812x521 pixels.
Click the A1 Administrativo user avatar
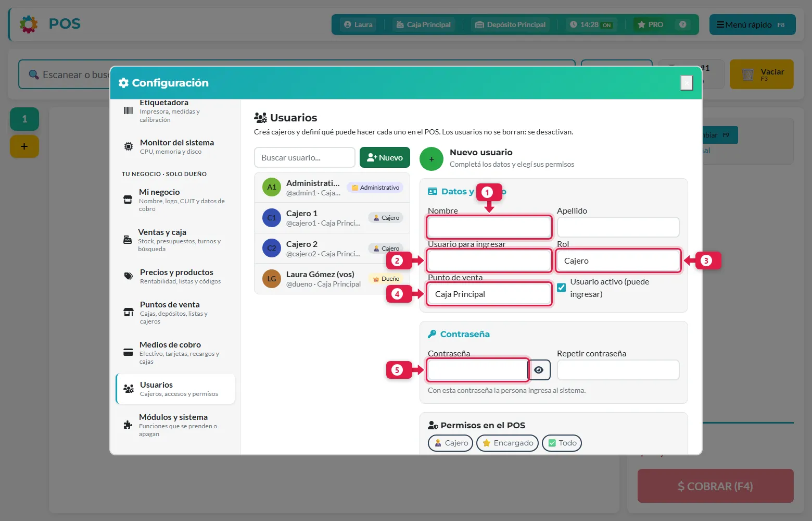tap(272, 187)
